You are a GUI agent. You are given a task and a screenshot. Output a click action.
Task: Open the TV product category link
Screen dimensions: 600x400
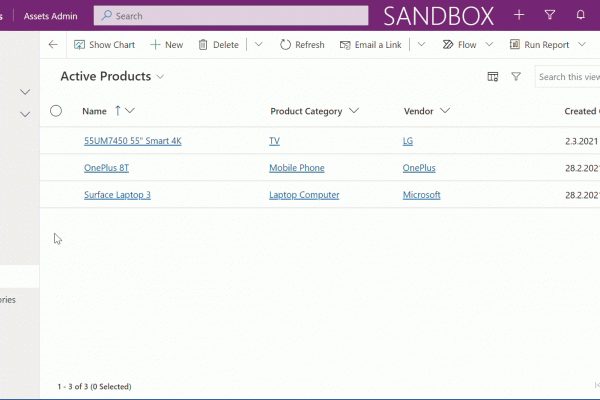pos(274,141)
